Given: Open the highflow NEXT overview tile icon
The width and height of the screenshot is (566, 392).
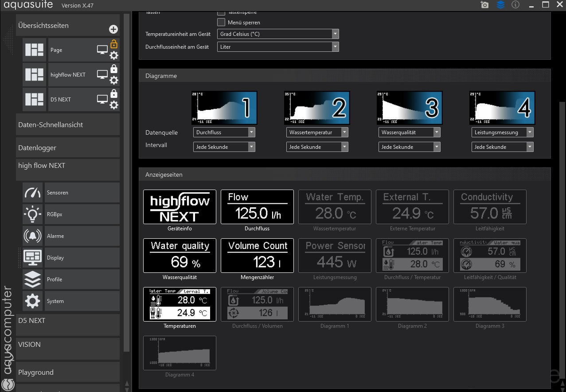Looking at the screenshot, I should (x=34, y=75).
